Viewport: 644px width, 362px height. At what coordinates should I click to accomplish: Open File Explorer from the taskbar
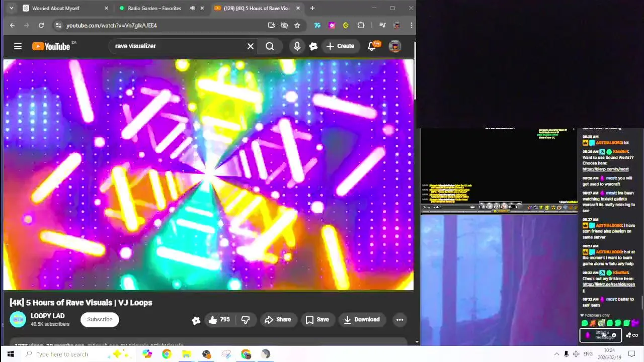[186, 354]
